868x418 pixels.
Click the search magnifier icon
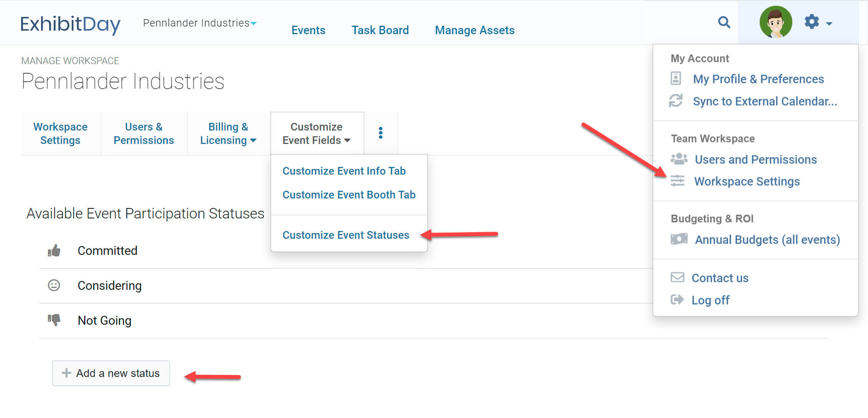tap(724, 22)
